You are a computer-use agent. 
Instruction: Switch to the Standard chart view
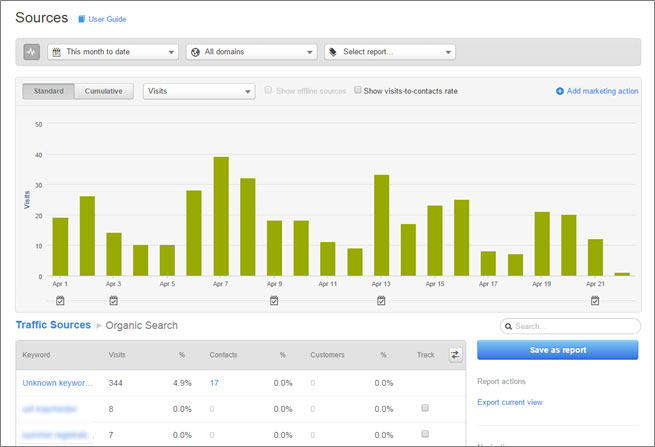coord(48,91)
